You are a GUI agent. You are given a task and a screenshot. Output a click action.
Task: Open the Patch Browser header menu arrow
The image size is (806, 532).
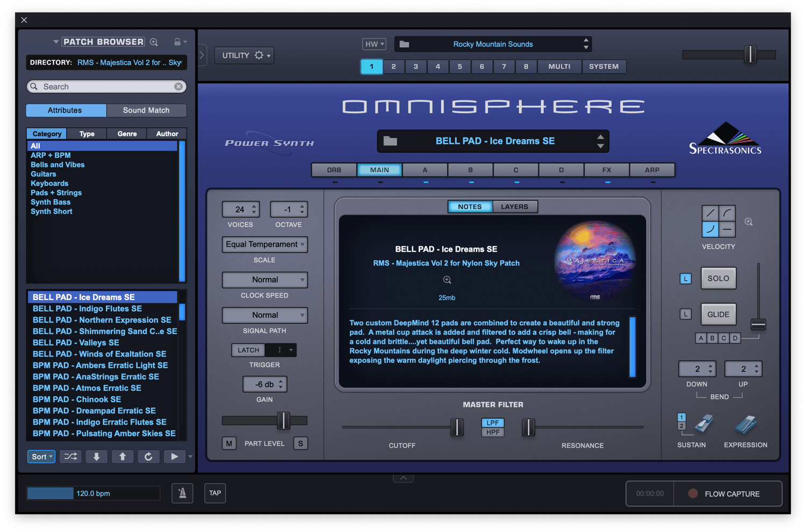[x=56, y=42]
